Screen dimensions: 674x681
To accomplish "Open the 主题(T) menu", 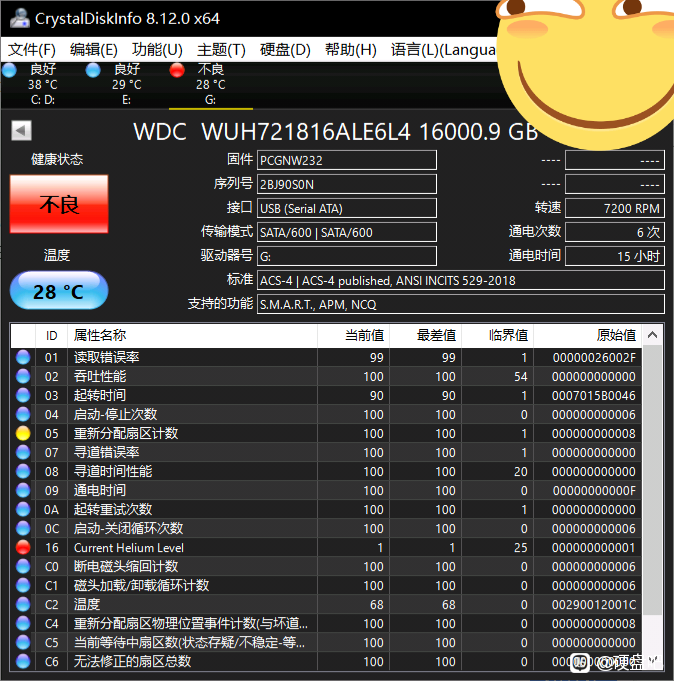I will 221,50.
